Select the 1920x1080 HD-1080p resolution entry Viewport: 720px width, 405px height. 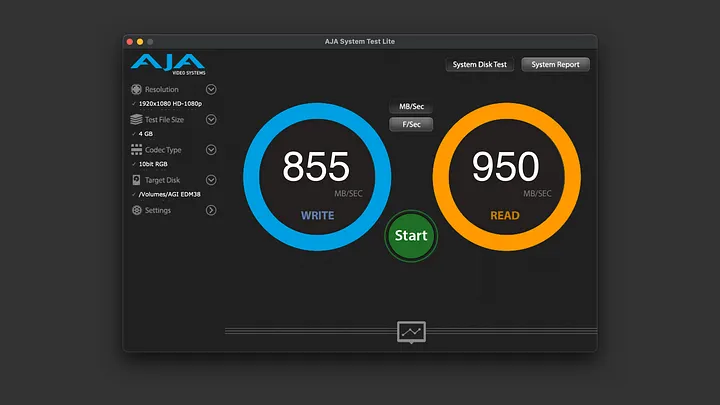[x=170, y=104]
